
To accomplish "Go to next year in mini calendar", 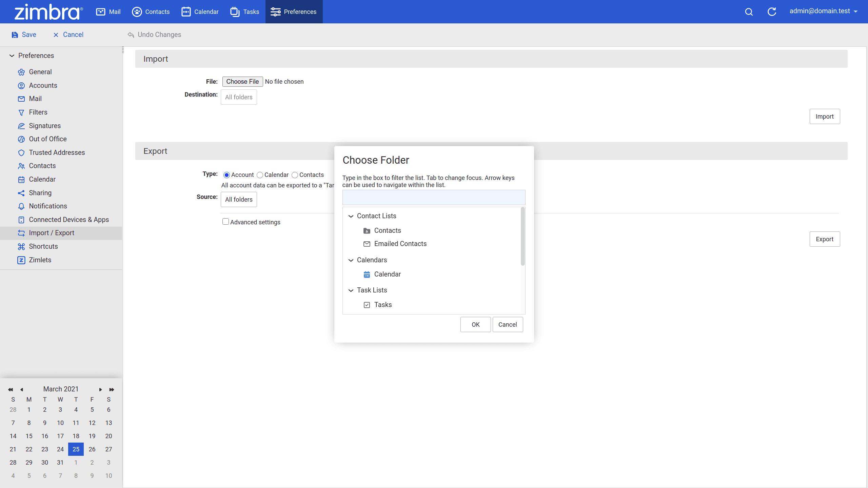I will pos(112,390).
